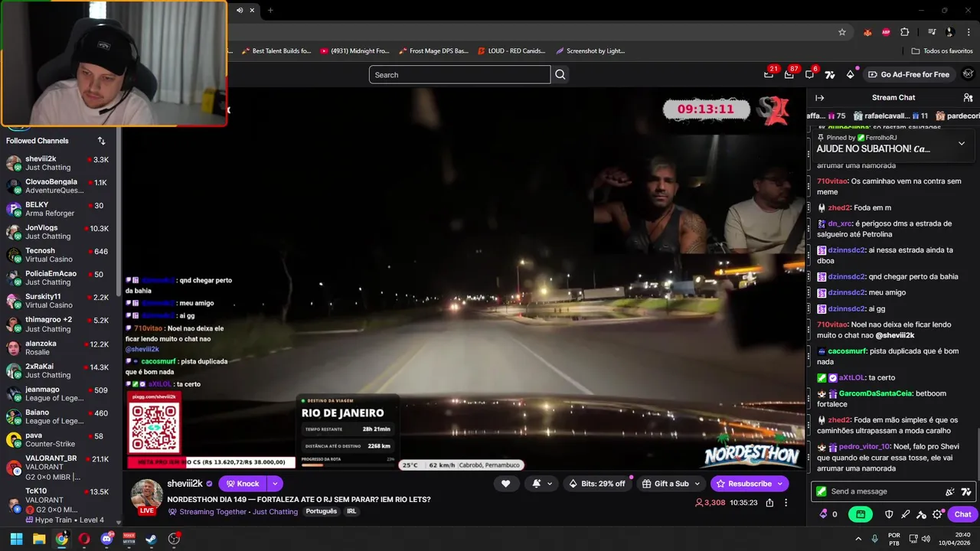Viewport: 980px width, 551px height.
Task: Expand the Knock button dropdown arrow
Action: coord(274,484)
